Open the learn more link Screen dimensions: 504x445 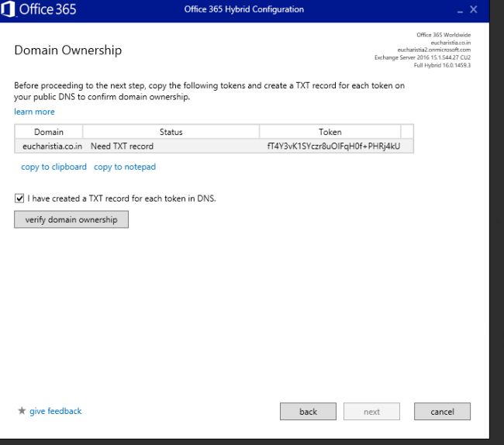pyautogui.click(x=34, y=112)
